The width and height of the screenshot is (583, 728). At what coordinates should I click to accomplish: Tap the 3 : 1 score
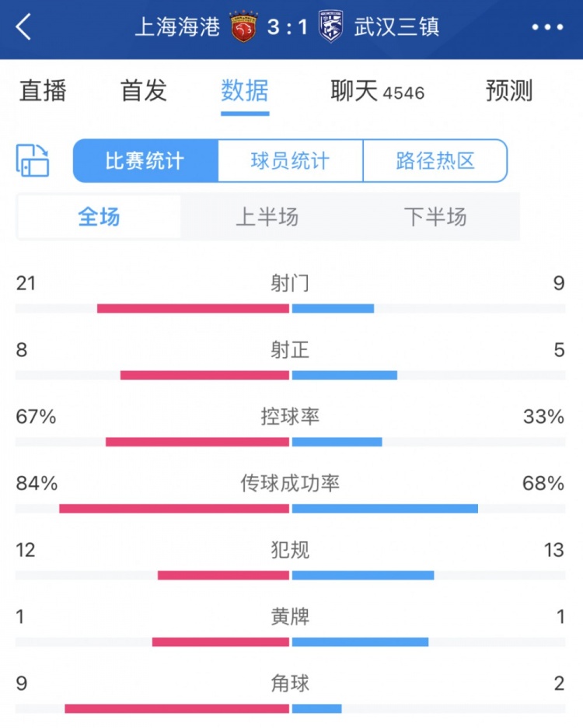click(288, 27)
